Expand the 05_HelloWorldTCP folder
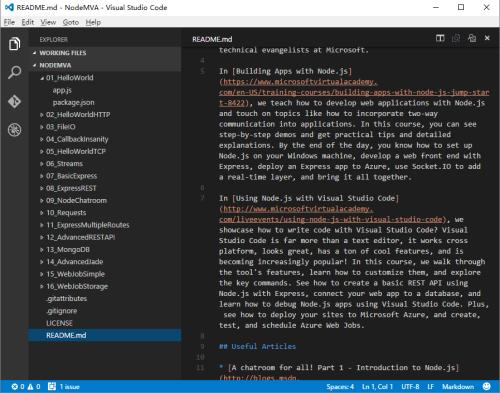Viewport: 500px width, 393px height. click(105, 151)
